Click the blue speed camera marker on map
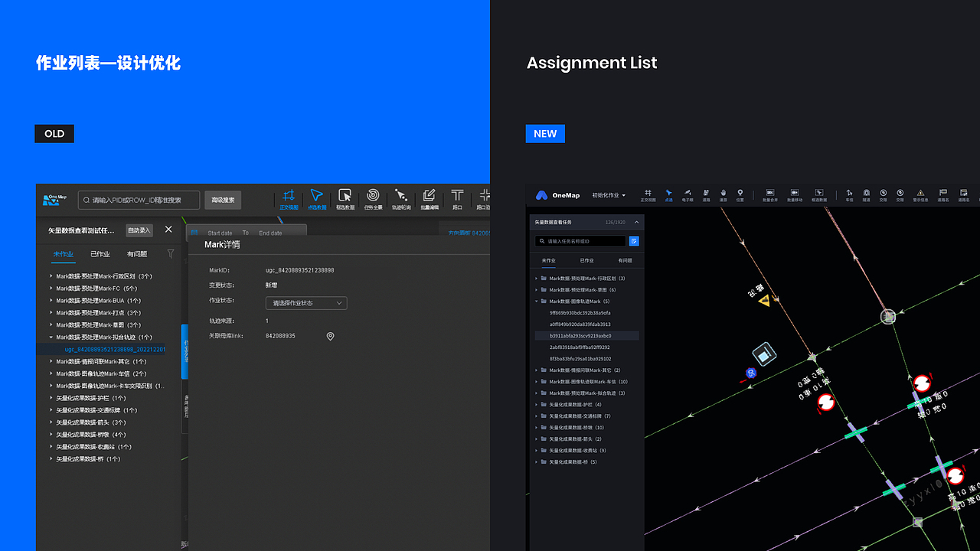Viewport: 980px width, 551px height. (752, 373)
